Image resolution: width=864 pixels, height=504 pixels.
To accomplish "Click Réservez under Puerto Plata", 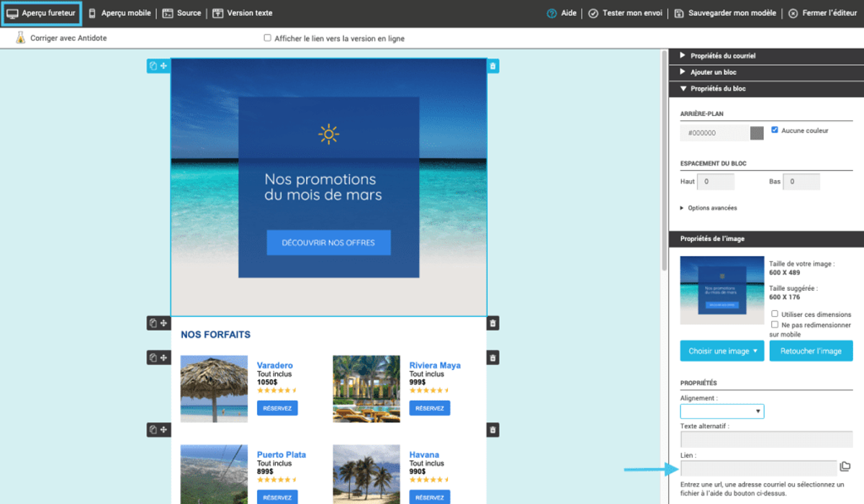I will point(277,498).
